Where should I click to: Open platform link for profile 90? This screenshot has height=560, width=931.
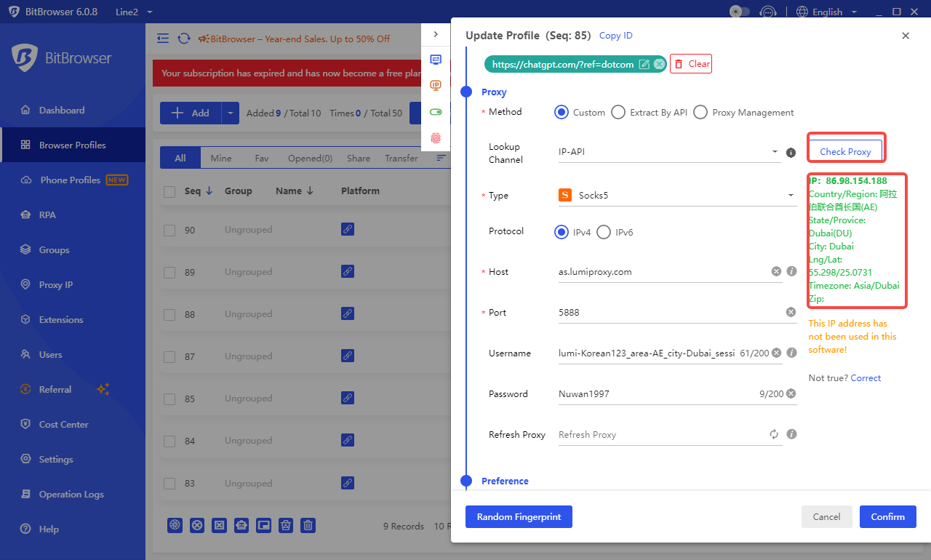pos(348,230)
